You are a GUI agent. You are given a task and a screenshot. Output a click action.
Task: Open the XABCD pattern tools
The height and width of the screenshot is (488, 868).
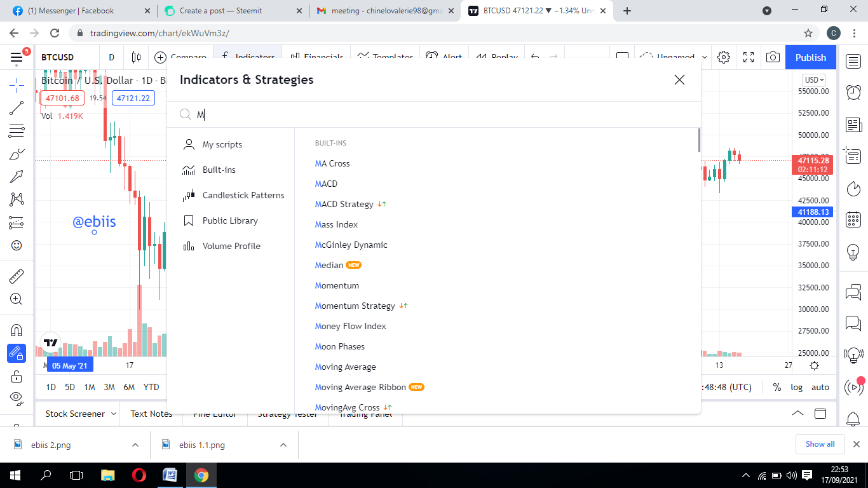[17, 200]
